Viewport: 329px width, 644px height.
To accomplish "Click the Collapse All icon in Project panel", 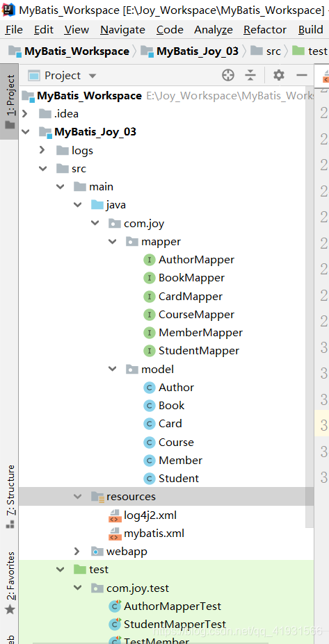I will [250, 75].
